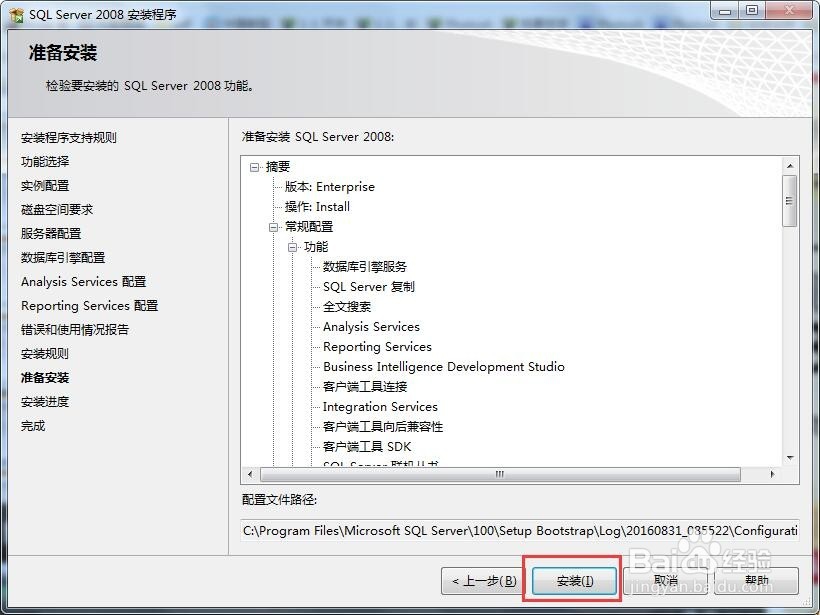Click the horizontal scrollbar thumb
The width and height of the screenshot is (820, 615).
pyautogui.click(x=500, y=474)
